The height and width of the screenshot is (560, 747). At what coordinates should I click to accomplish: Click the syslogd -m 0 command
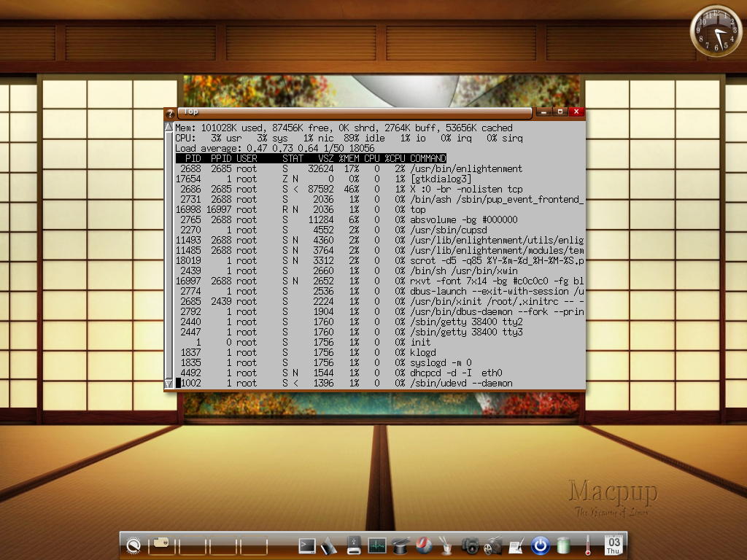pos(441,363)
